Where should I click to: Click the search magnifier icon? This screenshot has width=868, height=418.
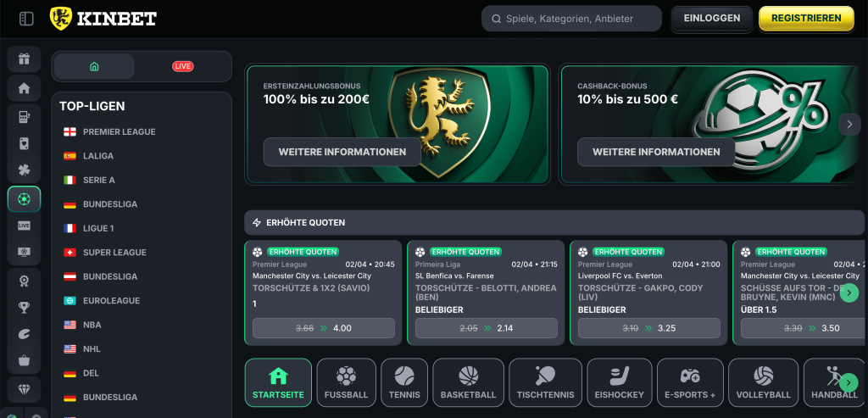click(x=495, y=19)
